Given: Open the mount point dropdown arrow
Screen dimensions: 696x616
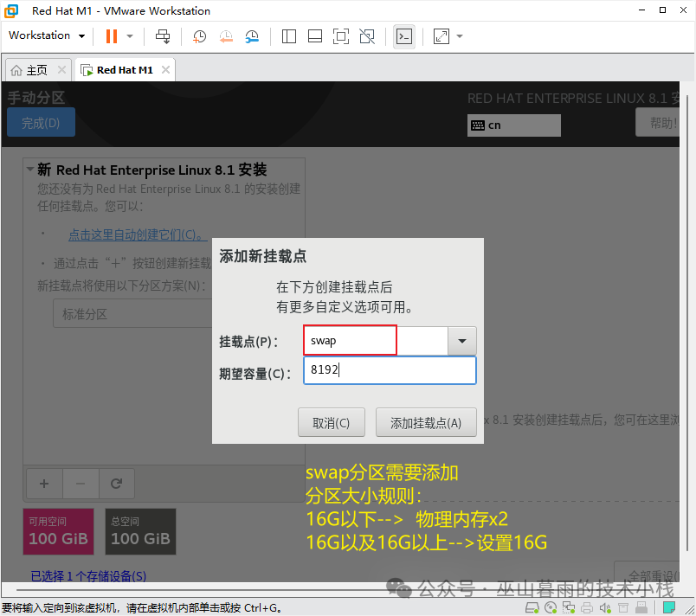Looking at the screenshot, I should pyautogui.click(x=461, y=341).
